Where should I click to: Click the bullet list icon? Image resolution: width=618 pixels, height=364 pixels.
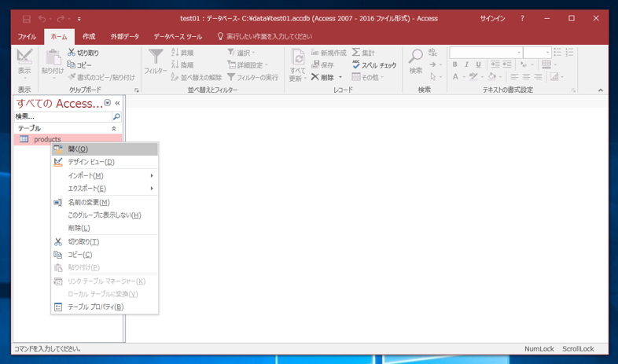click(x=557, y=52)
